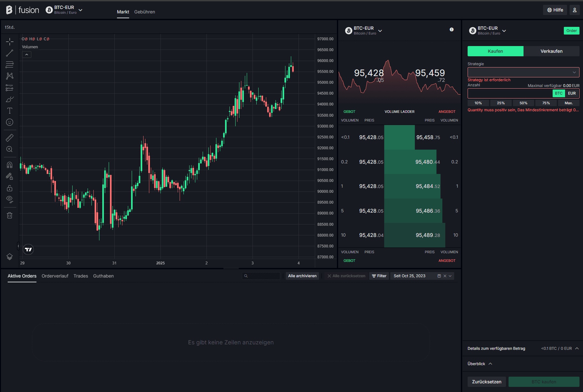Select the trend line drawing tool

click(10, 53)
